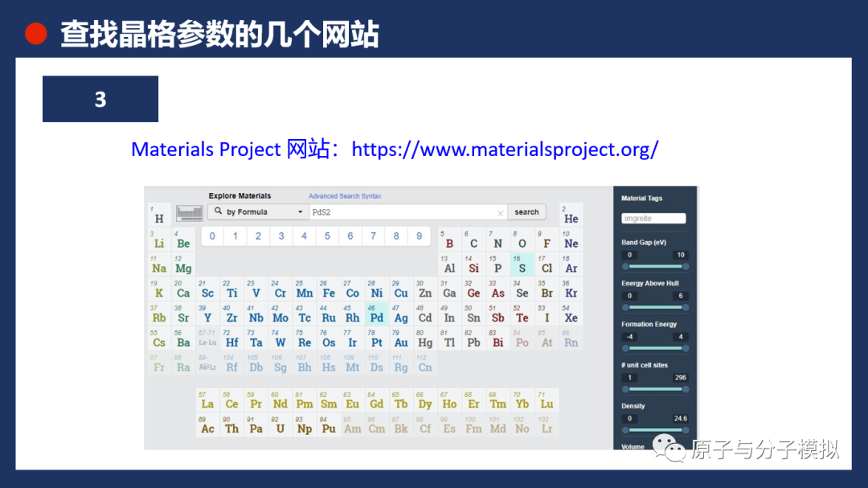Select lithium Li element tile

(159, 240)
